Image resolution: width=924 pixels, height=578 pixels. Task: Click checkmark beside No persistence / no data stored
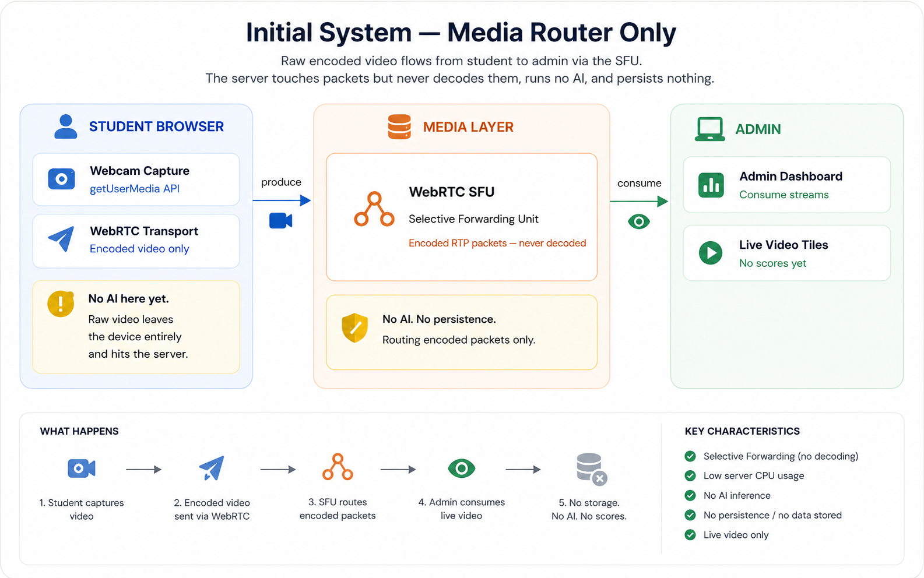click(690, 515)
